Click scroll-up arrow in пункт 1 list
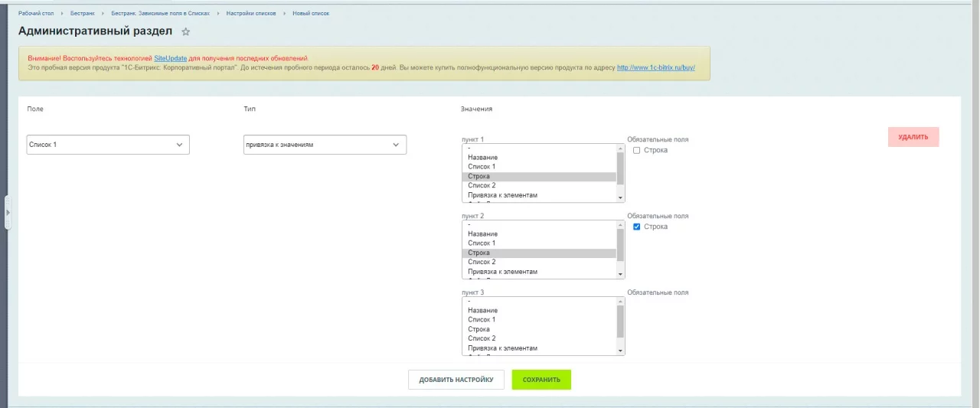This screenshot has height=408, width=980. click(620, 149)
